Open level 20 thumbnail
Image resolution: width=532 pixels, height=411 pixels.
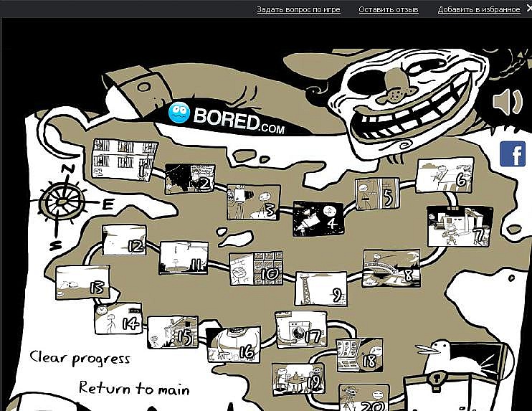(364, 398)
